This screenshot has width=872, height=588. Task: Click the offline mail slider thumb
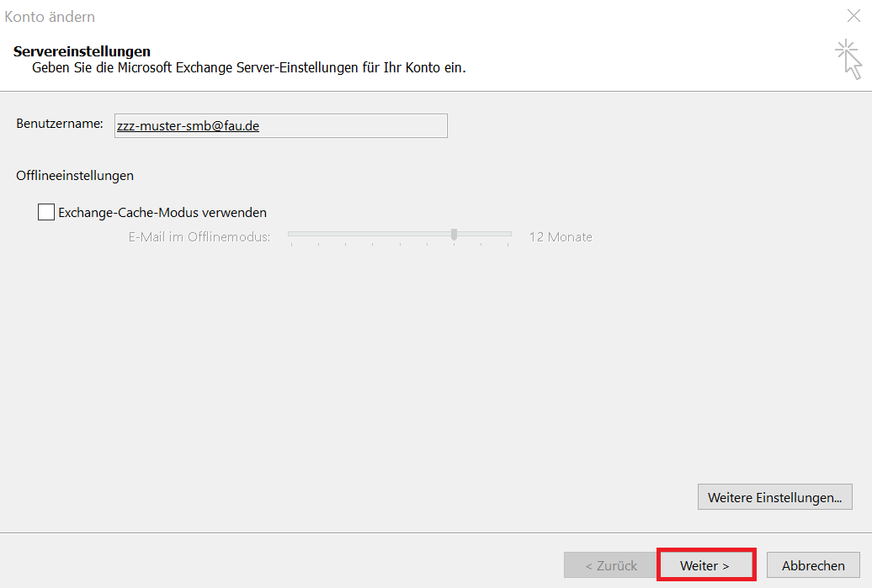click(x=454, y=234)
